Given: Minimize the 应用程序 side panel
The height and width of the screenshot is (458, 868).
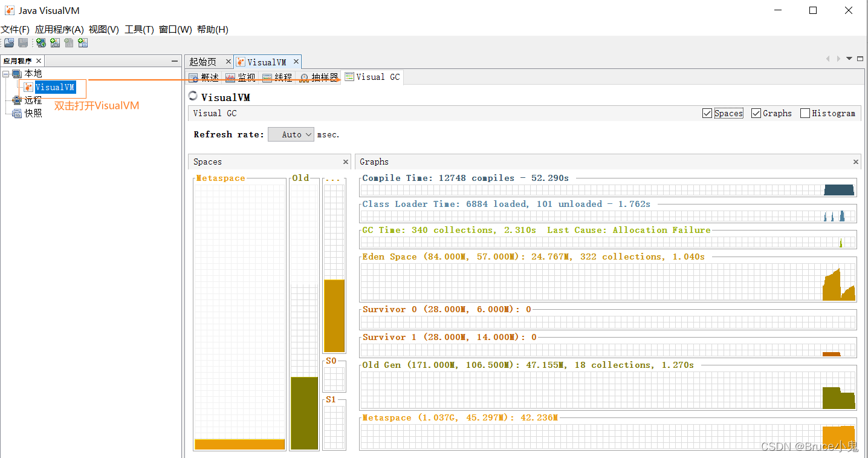Looking at the screenshot, I should pos(175,61).
